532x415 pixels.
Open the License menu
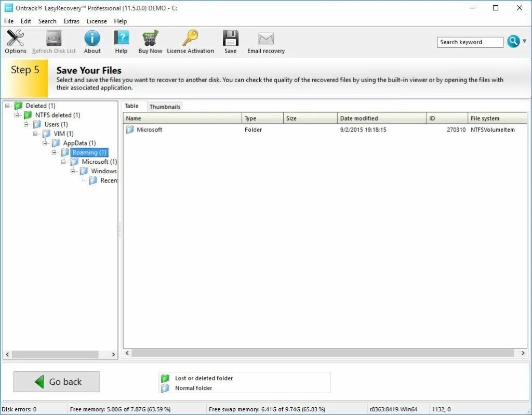(97, 21)
